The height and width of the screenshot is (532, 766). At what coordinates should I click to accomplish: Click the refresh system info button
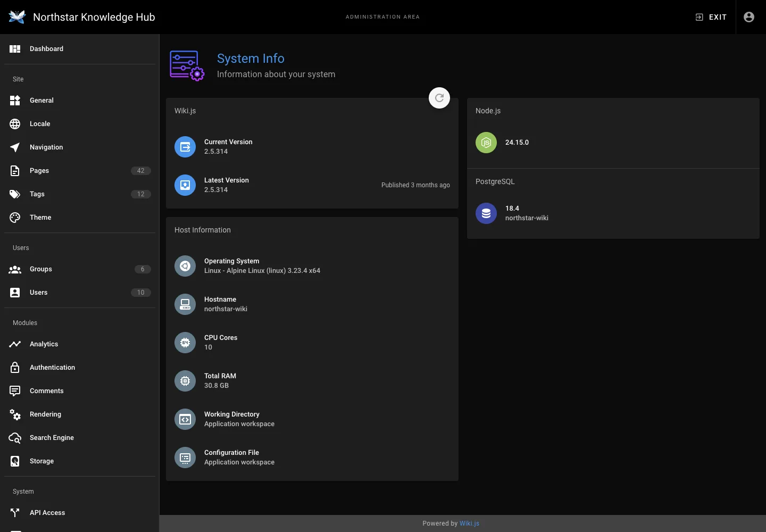pos(439,98)
